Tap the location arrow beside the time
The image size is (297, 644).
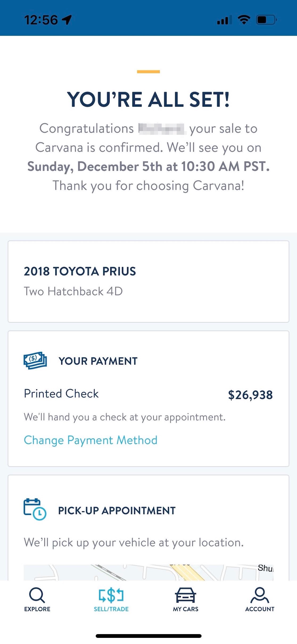tap(67, 20)
